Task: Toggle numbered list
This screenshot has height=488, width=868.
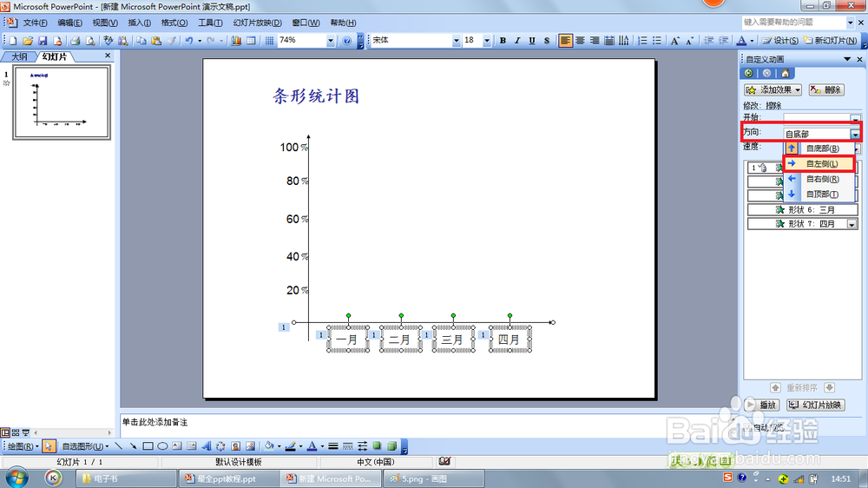Action: [x=642, y=41]
